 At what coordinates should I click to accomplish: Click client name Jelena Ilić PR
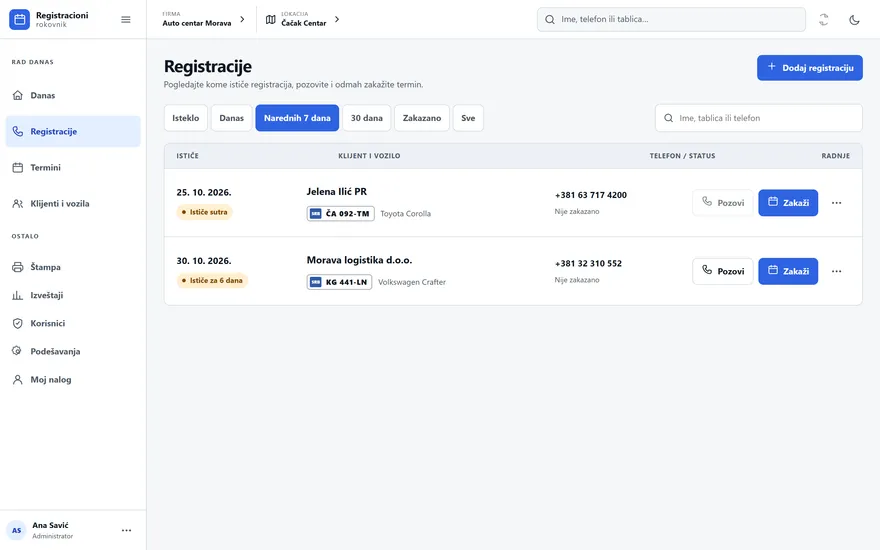(x=337, y=191)
